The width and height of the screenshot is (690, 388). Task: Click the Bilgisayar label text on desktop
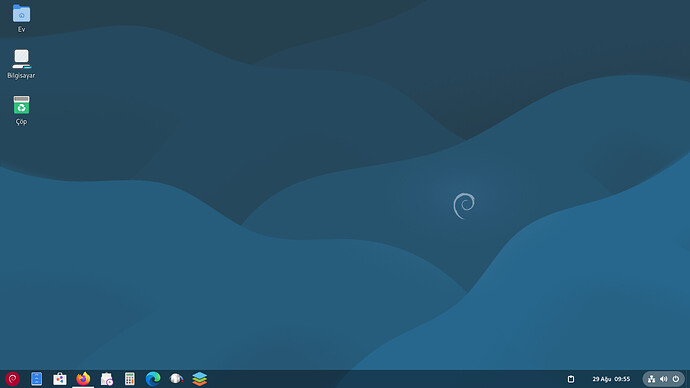tap(21, 76)
